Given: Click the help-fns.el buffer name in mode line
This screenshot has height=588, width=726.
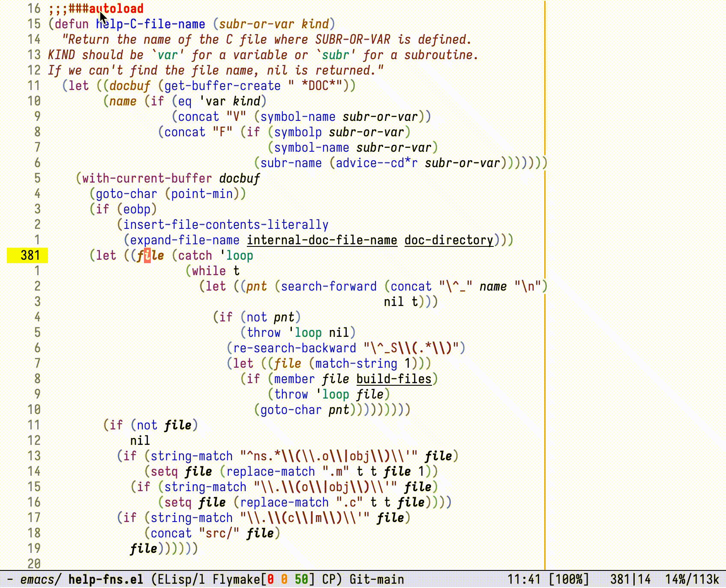Looking at the screenshot, I should coord(106,579).
